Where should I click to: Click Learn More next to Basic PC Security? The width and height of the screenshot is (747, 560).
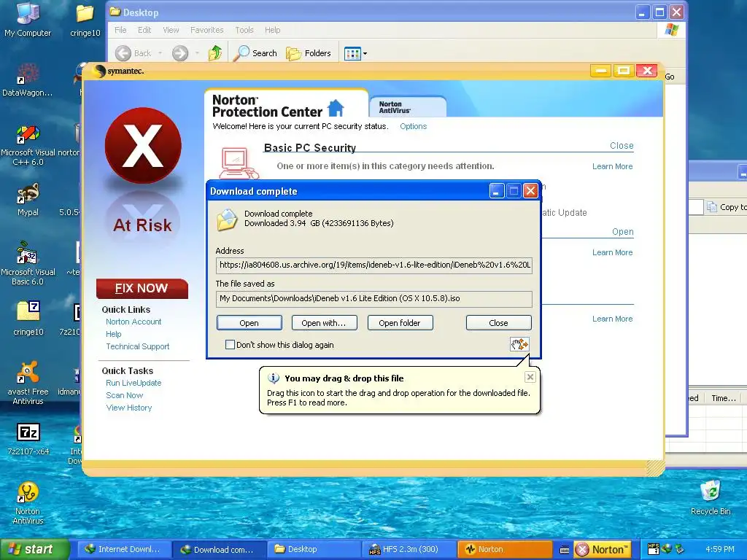coord(612,166)
